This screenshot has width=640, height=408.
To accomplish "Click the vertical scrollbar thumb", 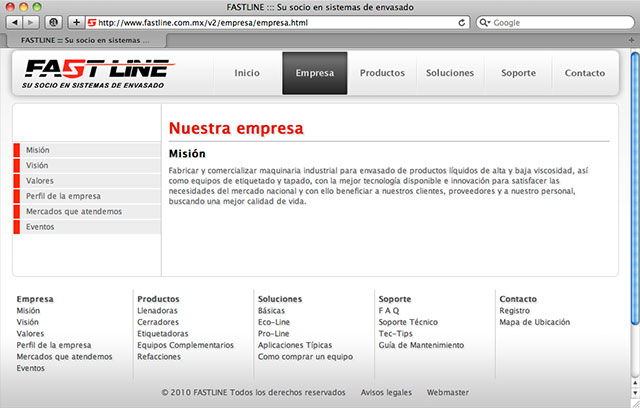I will point(635,188).
